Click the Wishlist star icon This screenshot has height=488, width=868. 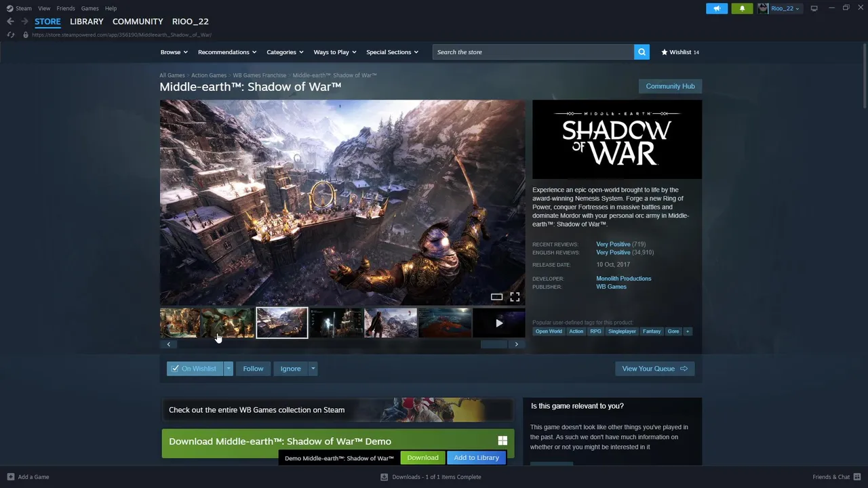665,52
